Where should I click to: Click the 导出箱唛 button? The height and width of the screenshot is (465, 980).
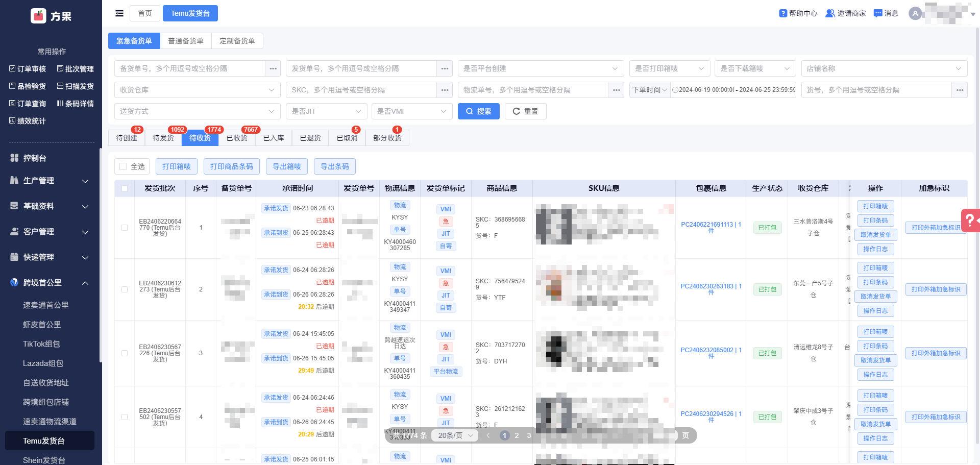(x=287, y=166)
